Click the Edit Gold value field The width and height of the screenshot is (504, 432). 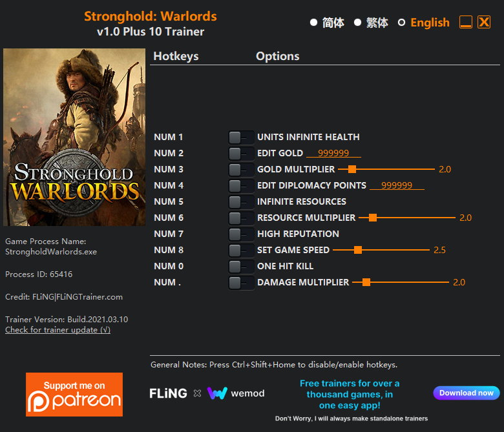tap(333, 153)
